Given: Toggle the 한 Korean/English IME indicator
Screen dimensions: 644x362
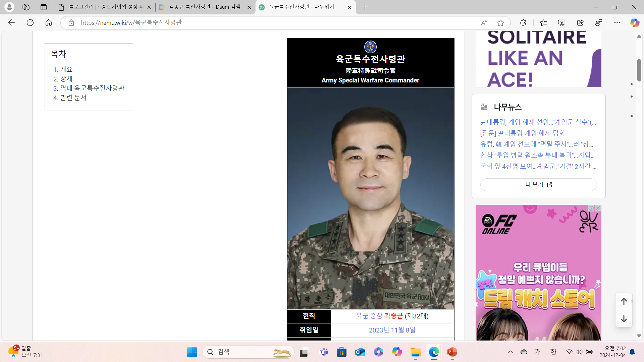Looking at the screenshot, I should coord(553,352).
